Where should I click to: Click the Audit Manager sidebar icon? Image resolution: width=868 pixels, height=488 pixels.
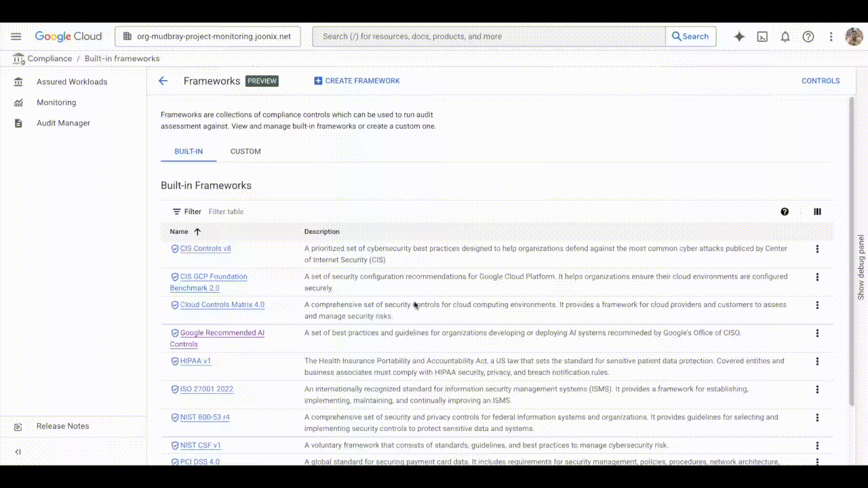click(x=18, y=123)
